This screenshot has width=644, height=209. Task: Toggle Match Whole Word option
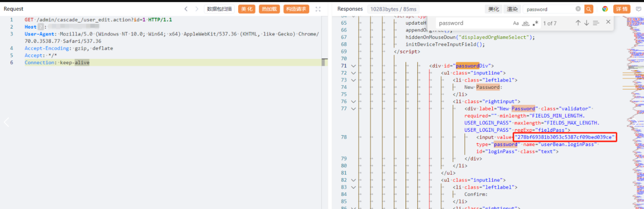pos(526,23)
